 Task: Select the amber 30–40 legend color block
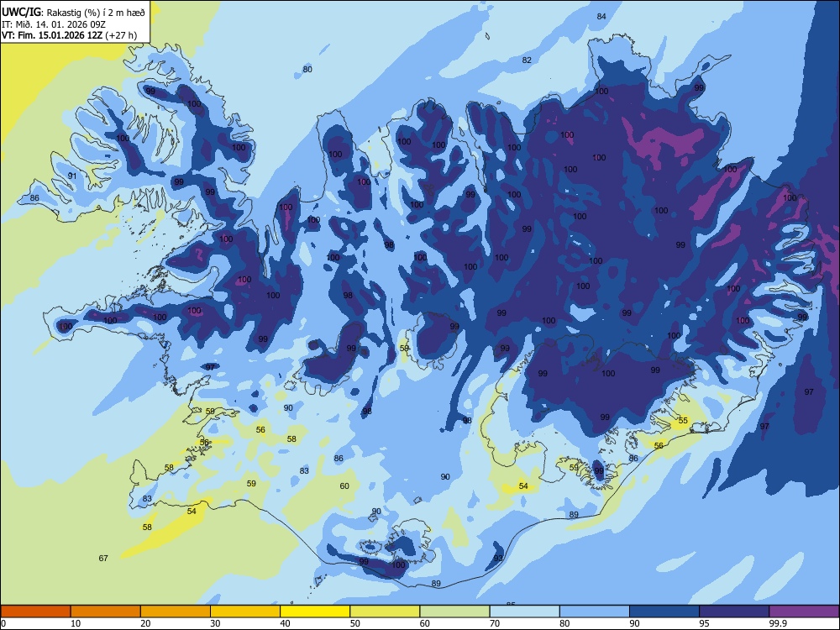click(x=245, y=612)
